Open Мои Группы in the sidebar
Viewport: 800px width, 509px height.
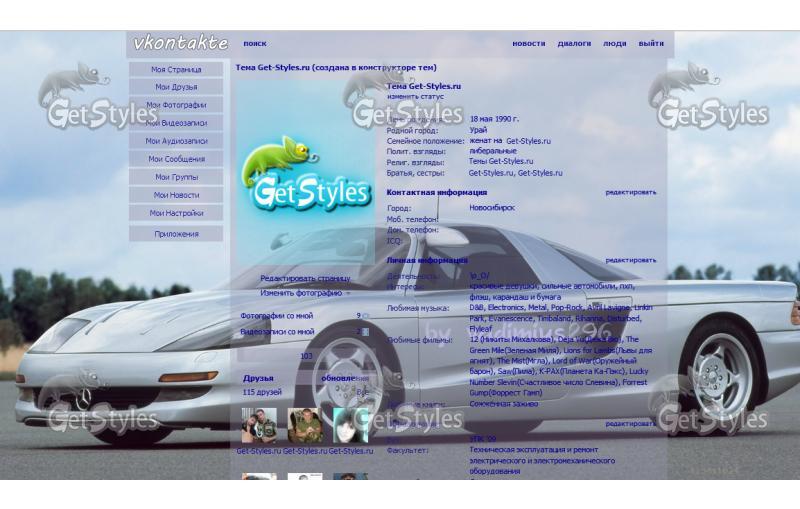[x=176, y=177]
